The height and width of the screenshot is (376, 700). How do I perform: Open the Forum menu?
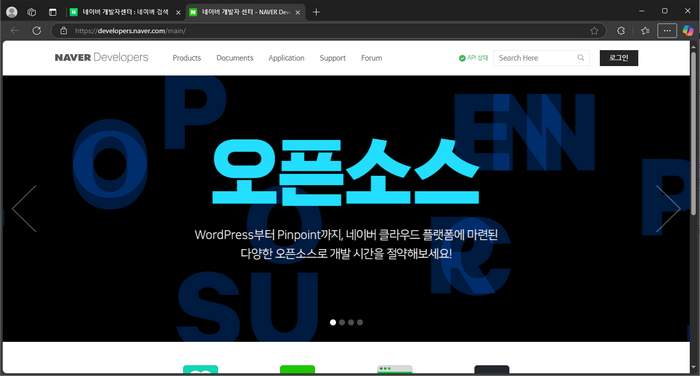pyautogui.click(x=371, y=58)
